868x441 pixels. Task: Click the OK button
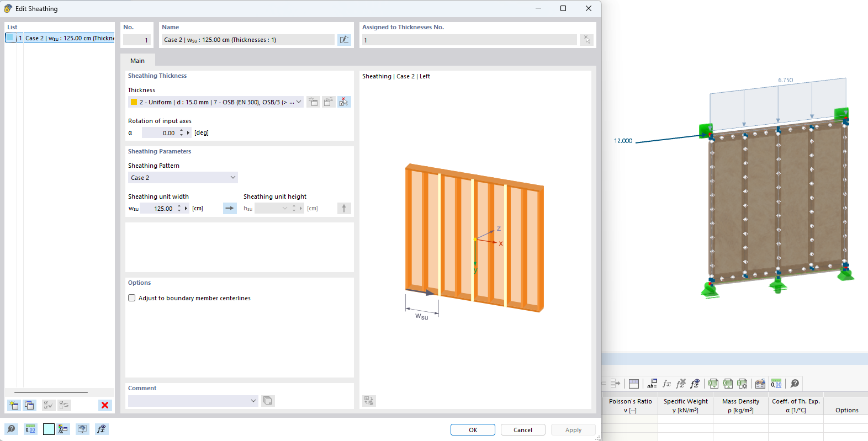pos(473,430)
